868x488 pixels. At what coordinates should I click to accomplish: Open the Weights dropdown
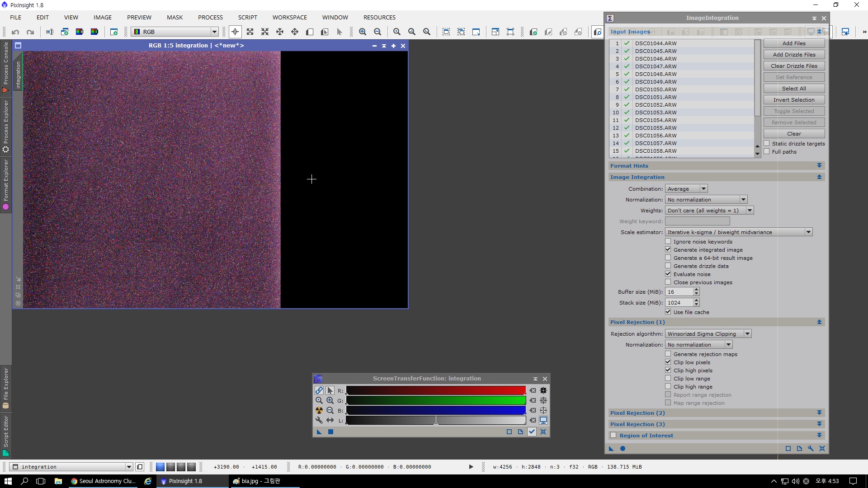(709, 211)
